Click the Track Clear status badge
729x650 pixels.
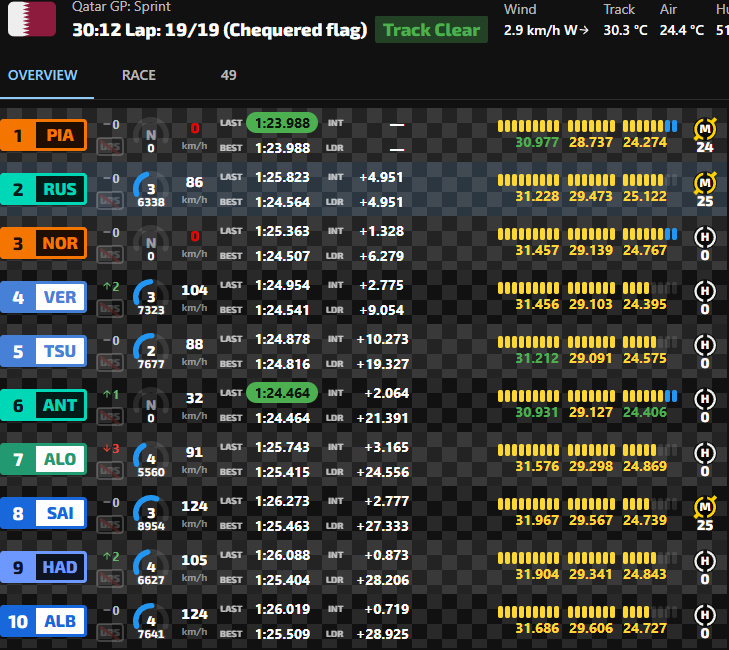pyautogui.click(x=431, y=29)
